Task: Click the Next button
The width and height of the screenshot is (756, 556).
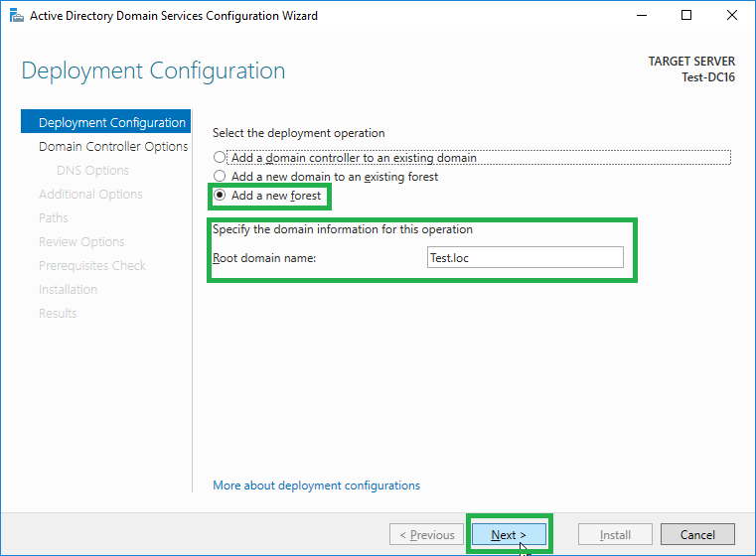Action: tap(509, 534)
